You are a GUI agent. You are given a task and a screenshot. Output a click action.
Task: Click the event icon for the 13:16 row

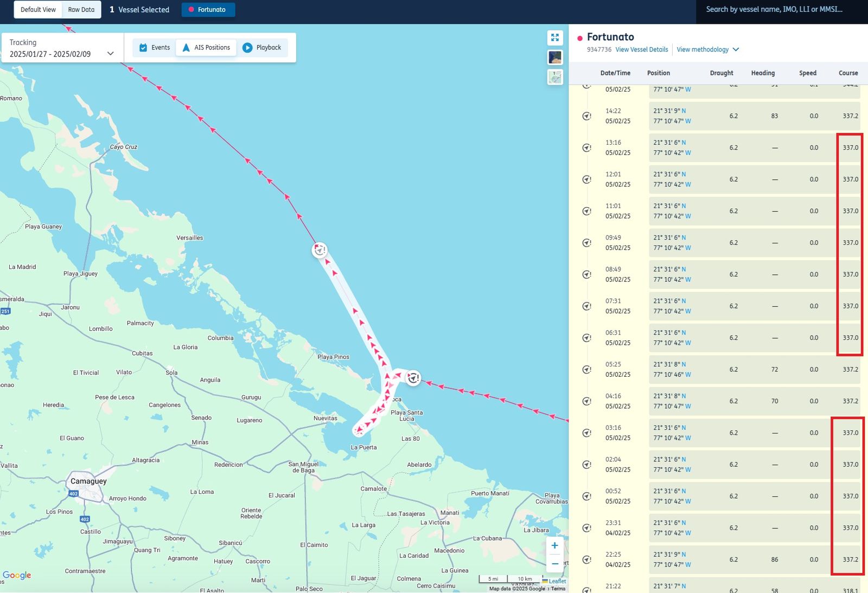[x=586, y=147]
